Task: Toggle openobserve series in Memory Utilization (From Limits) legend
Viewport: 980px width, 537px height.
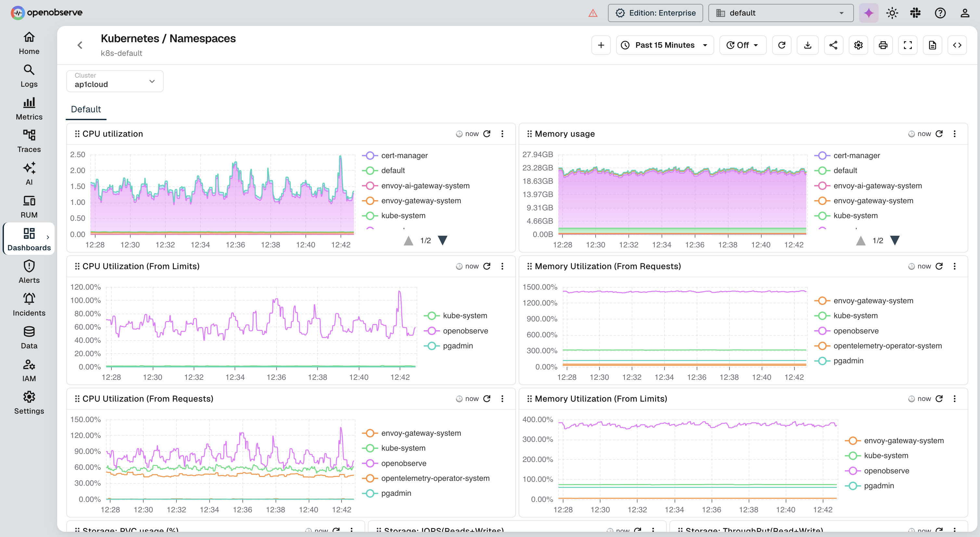Action: (877, 471)
